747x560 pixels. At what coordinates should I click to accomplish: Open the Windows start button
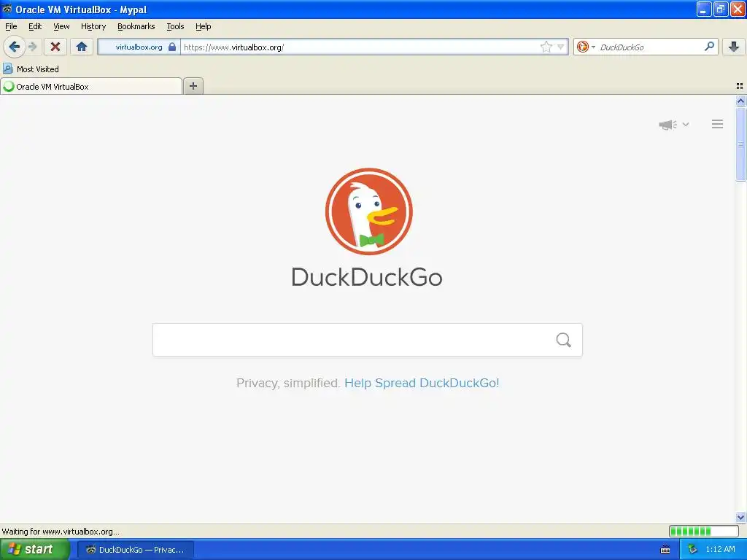coord(35,549)
